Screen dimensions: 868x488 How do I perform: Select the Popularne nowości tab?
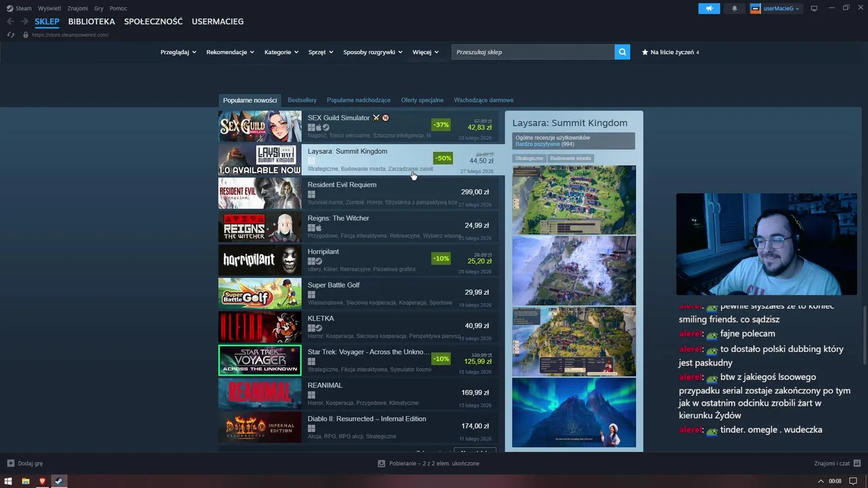tap(250, 100)
